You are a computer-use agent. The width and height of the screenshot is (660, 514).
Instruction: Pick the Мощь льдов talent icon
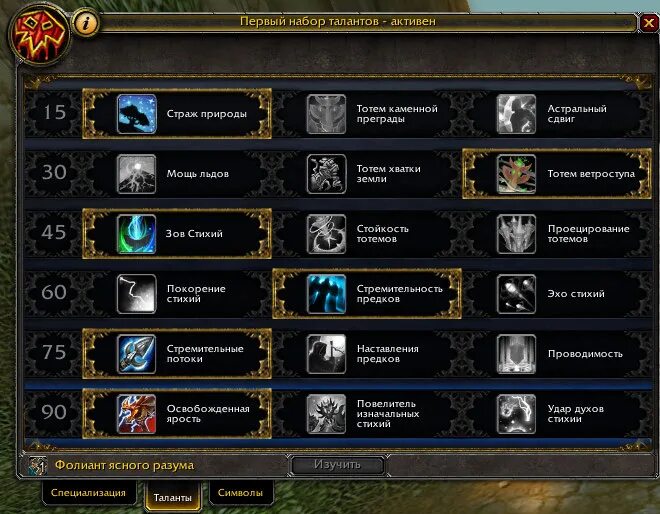137,174
